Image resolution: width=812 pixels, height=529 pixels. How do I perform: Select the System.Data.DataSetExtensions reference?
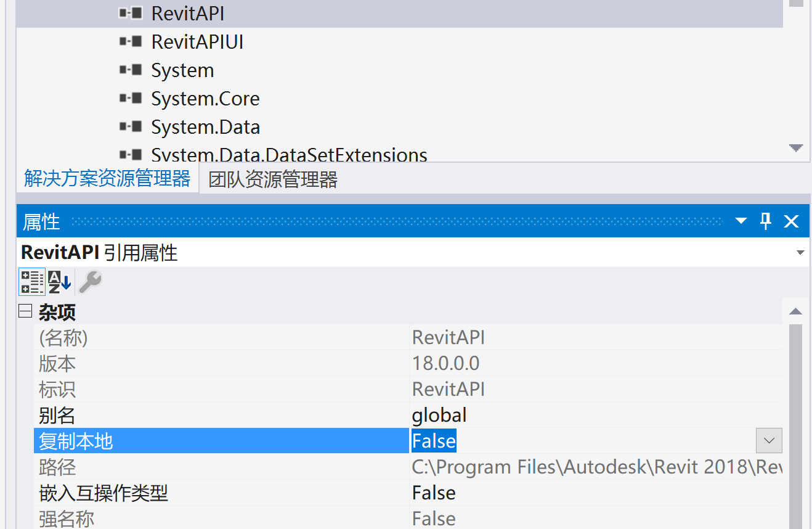[x=288, y=154]
